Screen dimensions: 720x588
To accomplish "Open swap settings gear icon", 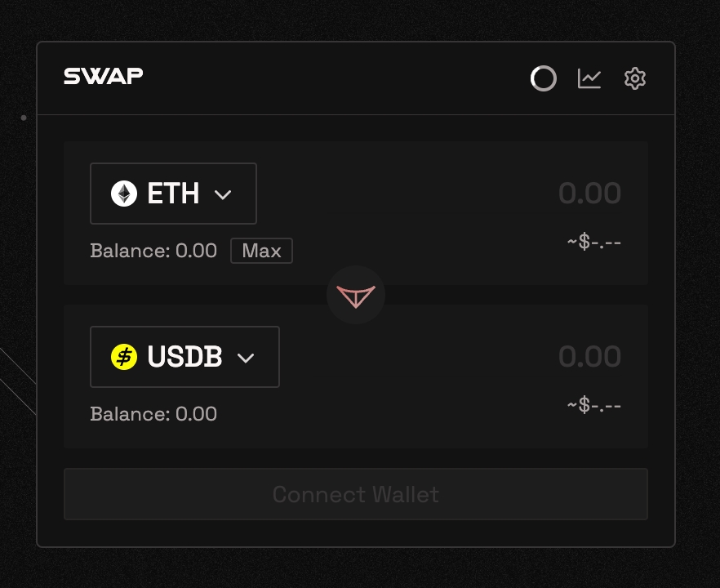I will pos(635,78).
